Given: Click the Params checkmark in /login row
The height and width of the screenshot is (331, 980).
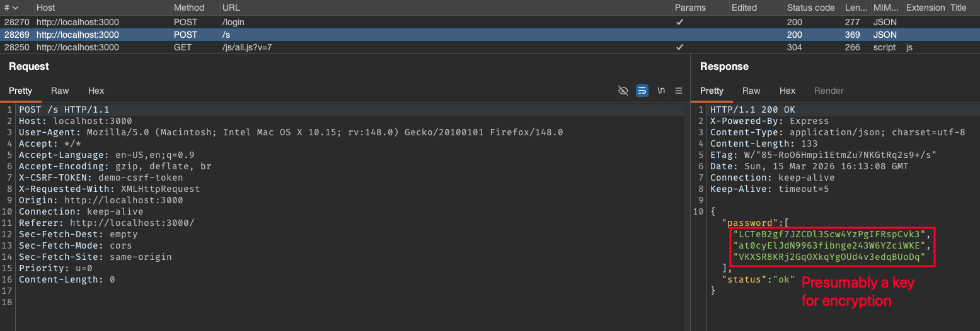Looking at the screenshot, I should click(x=679, y=22).
